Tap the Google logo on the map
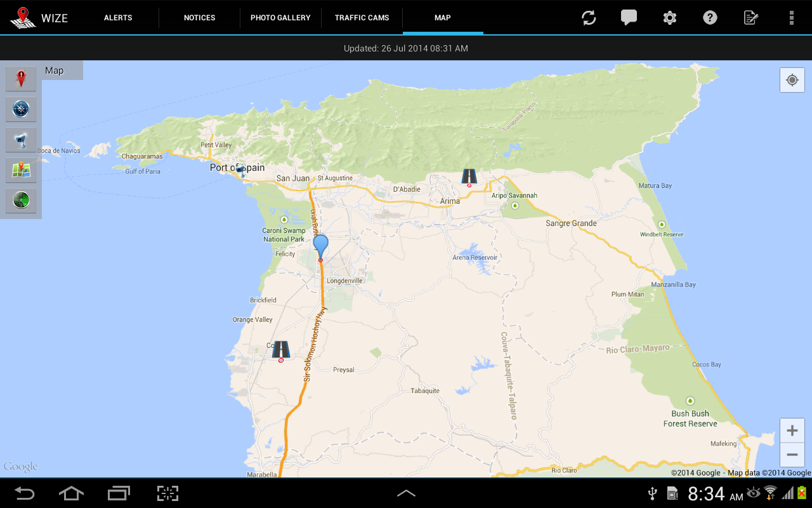 point(21,467)
